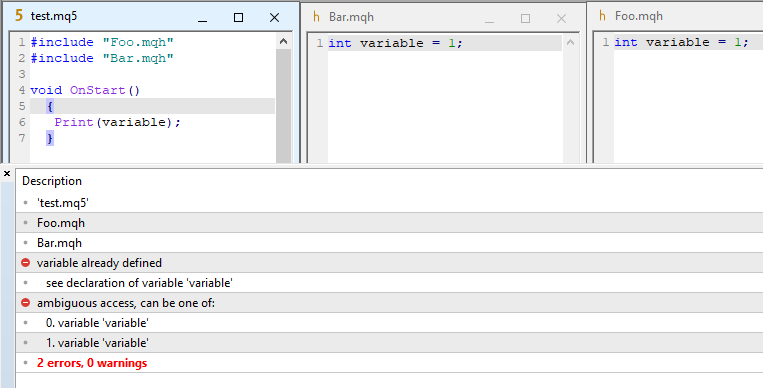
Task: Click line number 1 in Foo.mqh gutter
Action: (605, 42)
